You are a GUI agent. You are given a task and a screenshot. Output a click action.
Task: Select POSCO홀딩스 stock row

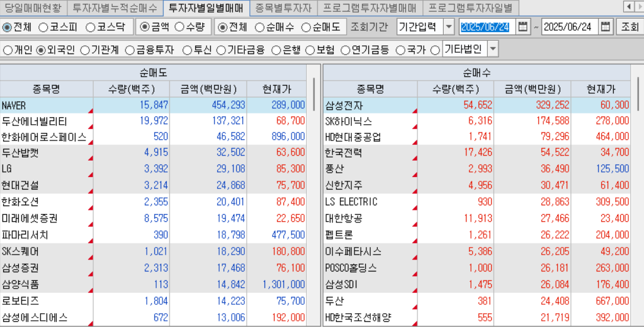(477, 268)
